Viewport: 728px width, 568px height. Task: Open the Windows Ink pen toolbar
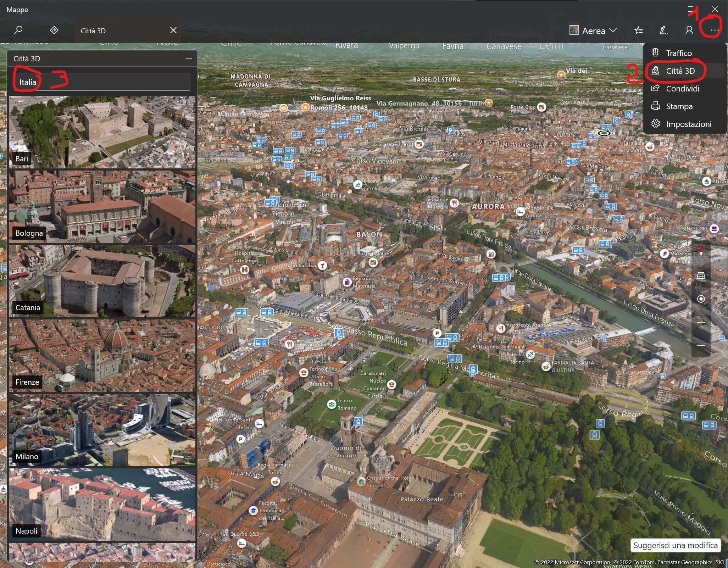coord(663,30)
